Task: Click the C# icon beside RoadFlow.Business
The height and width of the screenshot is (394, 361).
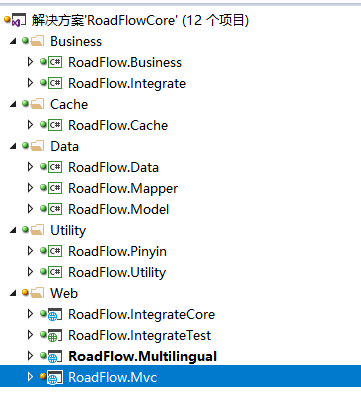Action: [55, 63]
